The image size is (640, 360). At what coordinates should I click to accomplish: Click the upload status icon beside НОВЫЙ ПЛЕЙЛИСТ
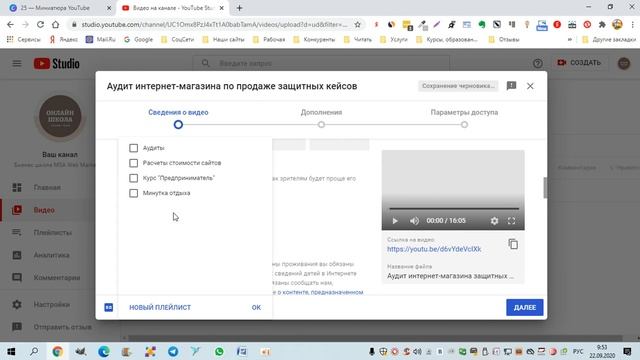pyautogui.click(x=109, y=307)
